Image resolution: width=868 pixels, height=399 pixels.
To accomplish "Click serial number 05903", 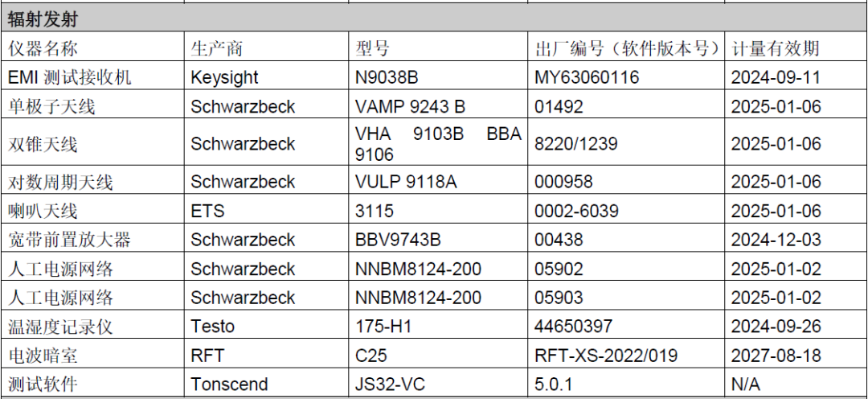I will pyautogui.click(x=559, y=298).
